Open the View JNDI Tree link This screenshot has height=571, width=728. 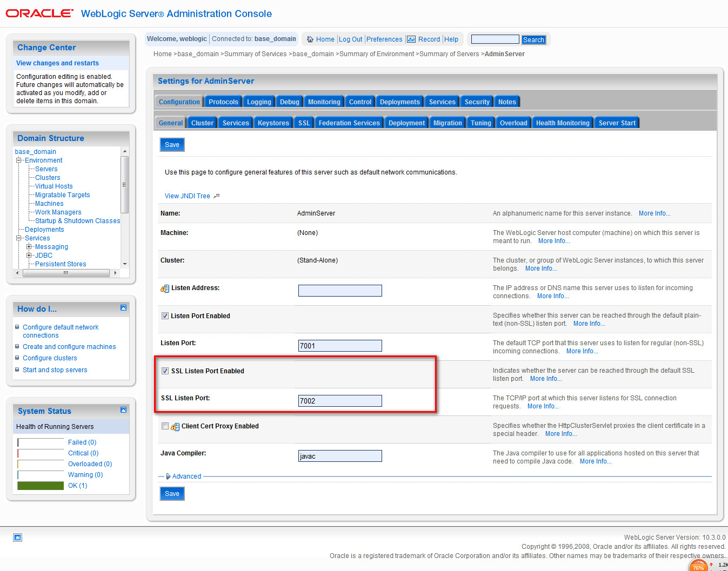(x=188, y=196)
